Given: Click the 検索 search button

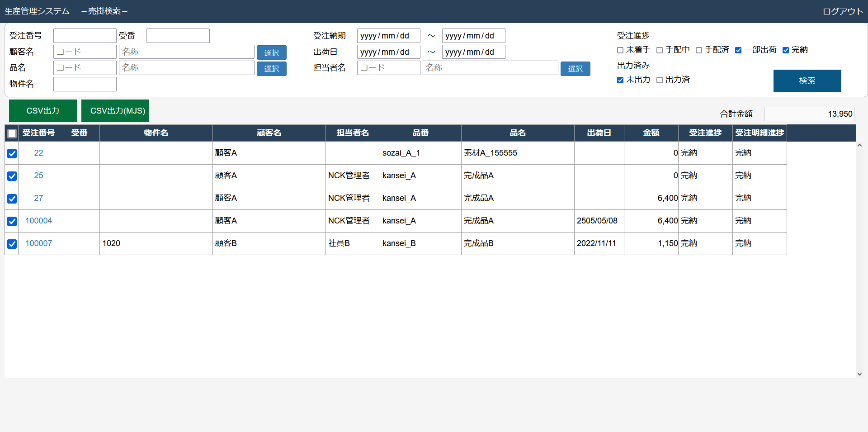Looking at the screenshot, I should point(807,81).
